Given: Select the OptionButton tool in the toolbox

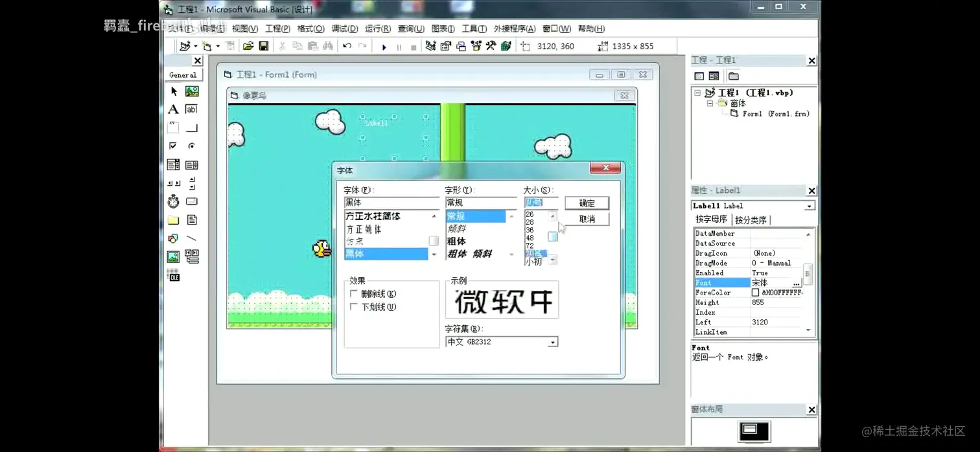Looking at the screenshot, I should point(192,146).
